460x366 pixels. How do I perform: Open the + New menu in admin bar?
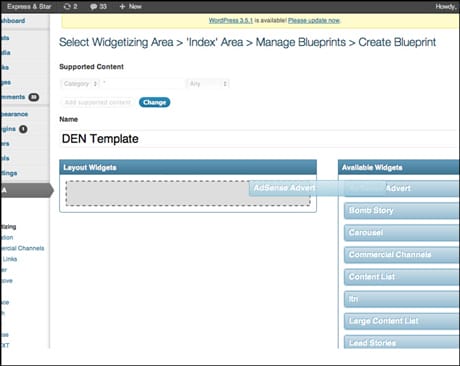130,6
